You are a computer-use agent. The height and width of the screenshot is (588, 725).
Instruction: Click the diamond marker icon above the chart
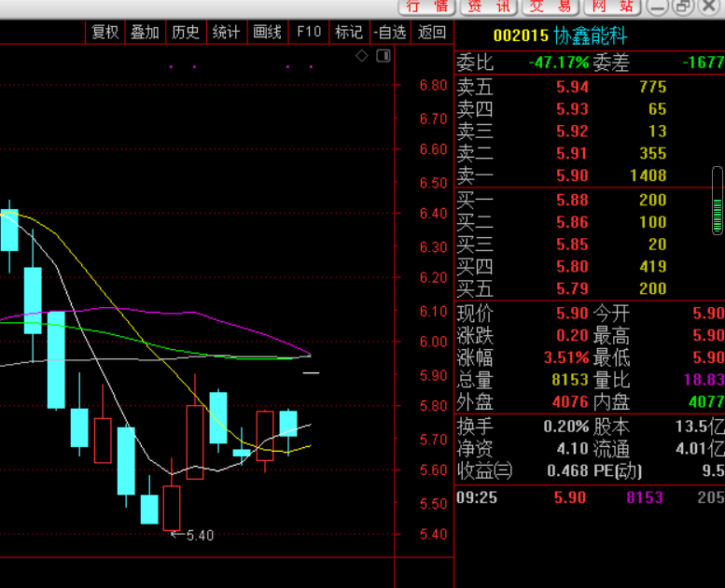pos(362,56)
